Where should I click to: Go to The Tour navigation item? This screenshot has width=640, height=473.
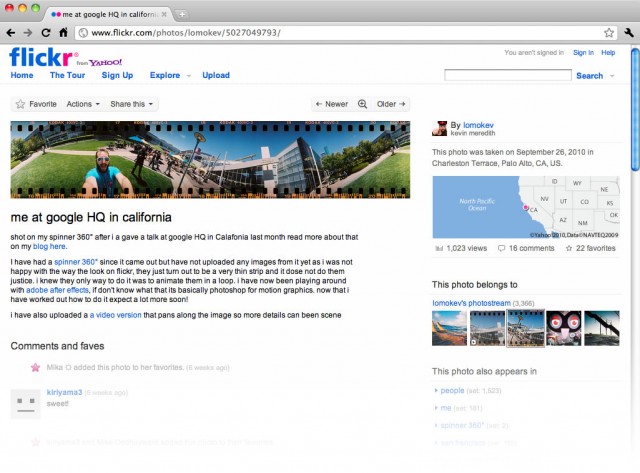pyautogui.click(x=67, y=75)
